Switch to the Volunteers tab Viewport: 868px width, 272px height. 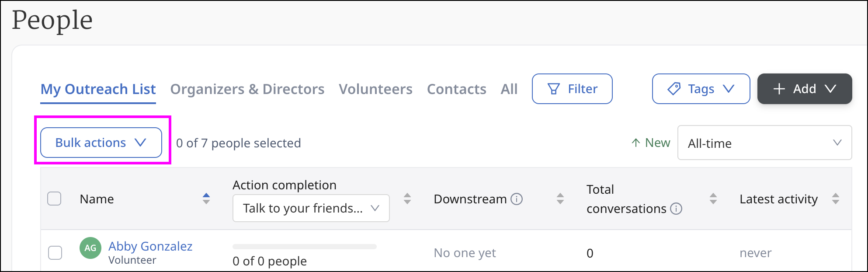[375, 89]
